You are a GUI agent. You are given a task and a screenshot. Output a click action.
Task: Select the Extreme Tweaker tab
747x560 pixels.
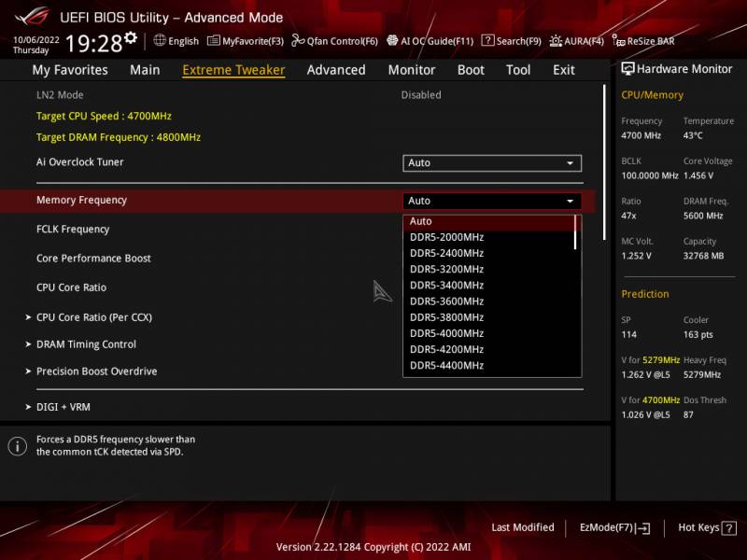click(x=233, y=70)
